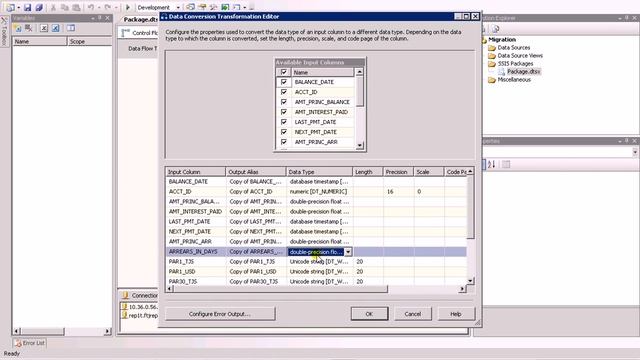Select the Data Source Views folder

(x=520, y=56)
